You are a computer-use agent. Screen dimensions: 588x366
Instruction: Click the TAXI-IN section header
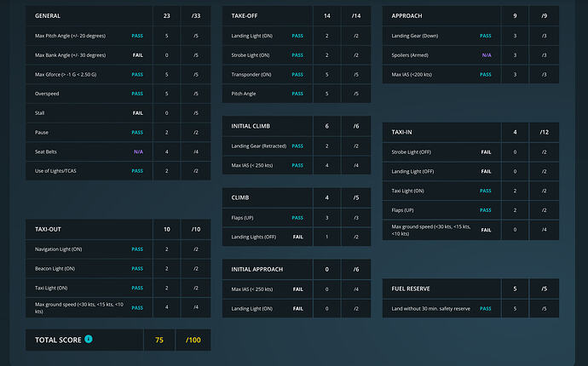[401, 132]
